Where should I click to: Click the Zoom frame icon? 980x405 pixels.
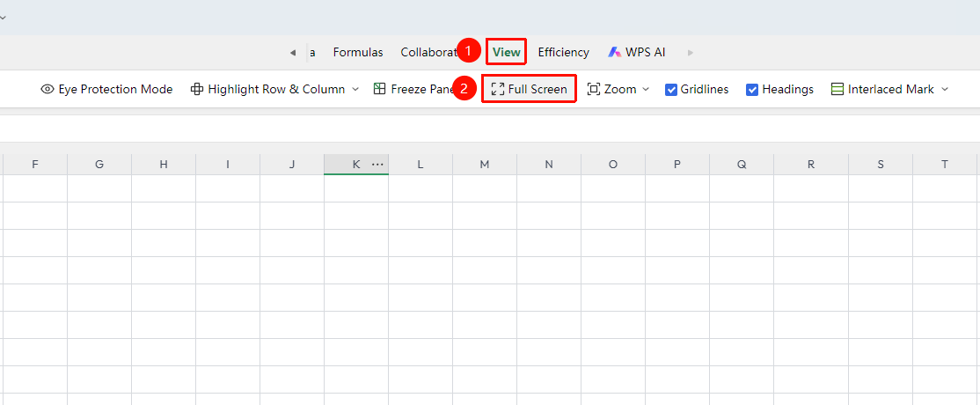coord(594,90)
